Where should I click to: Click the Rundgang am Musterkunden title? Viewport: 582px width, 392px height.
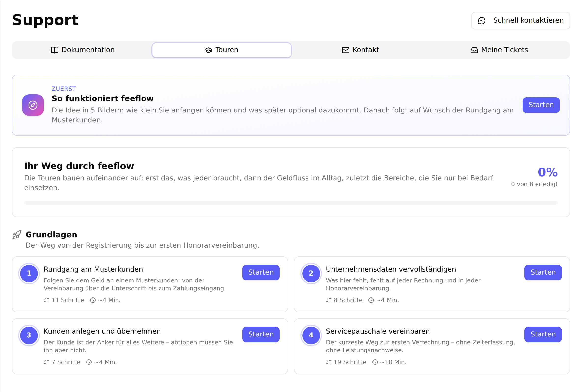(x=93, y=269)
